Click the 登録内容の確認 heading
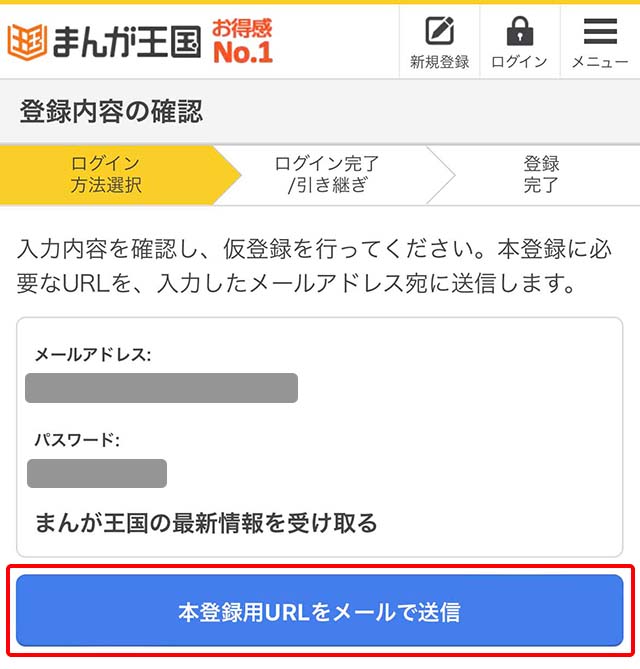The image size is (640, 669). [x=111, y=111]
